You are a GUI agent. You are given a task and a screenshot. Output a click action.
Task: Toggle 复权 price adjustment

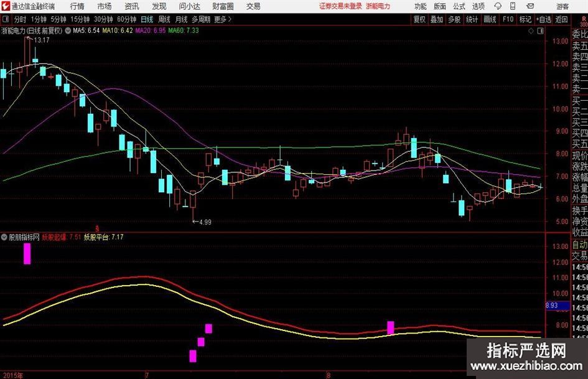(419, 19)
